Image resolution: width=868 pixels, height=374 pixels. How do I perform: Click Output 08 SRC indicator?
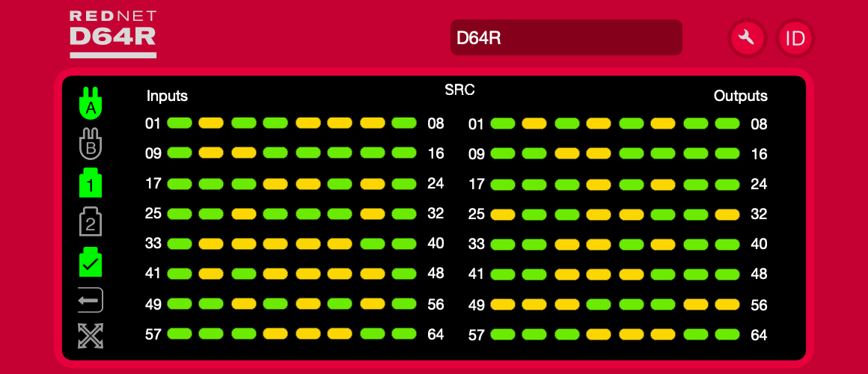[x=727, y=123]
